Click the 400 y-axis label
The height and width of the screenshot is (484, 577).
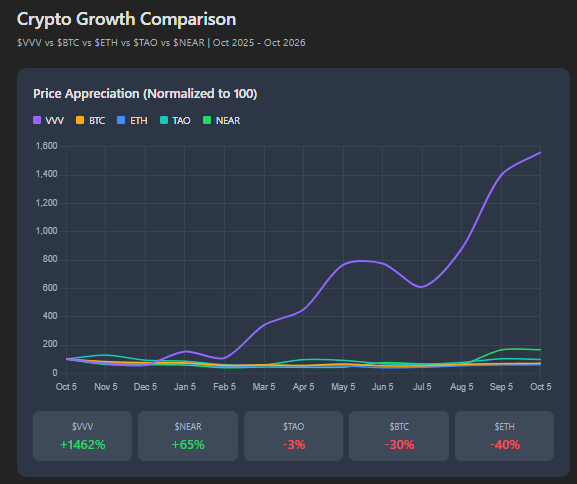point(50,316)
